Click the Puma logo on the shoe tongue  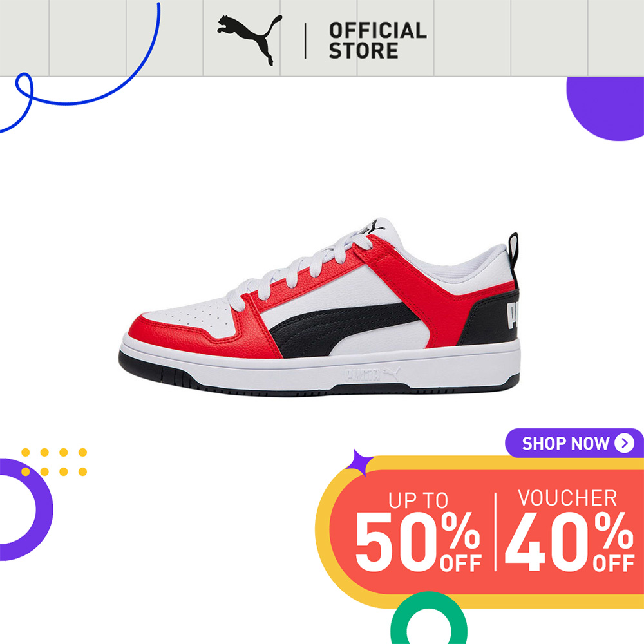[375, 226]
